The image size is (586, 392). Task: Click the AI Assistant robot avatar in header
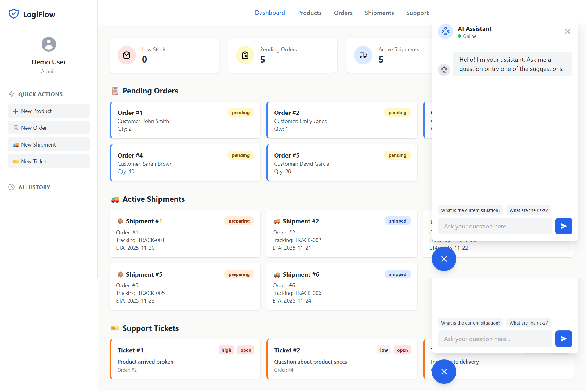(446, 31)
